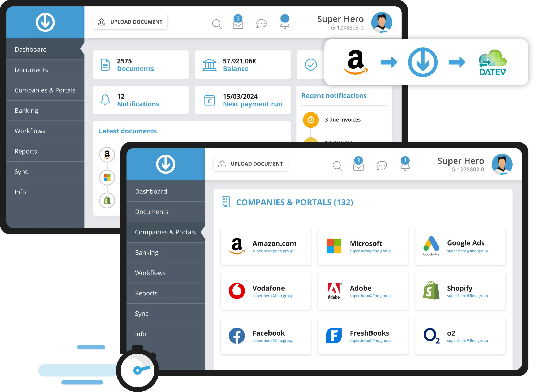Click the Shopify icon in Latest documents

(107, 200)
